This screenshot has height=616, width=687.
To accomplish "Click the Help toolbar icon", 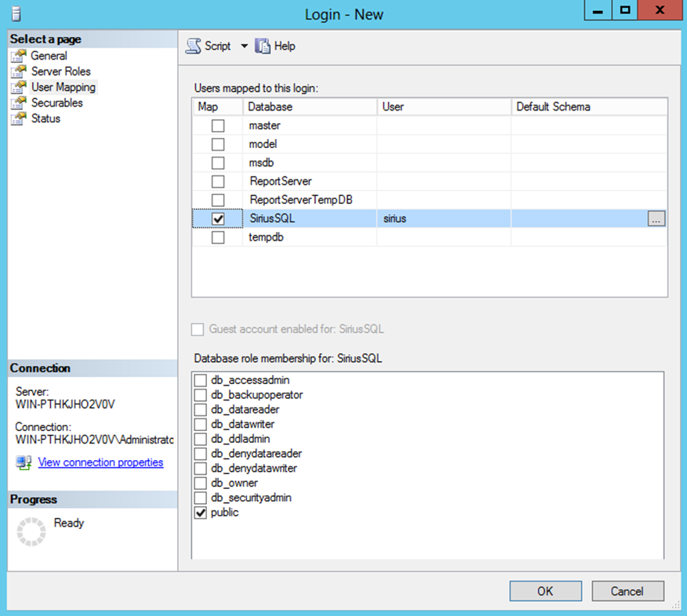I will 264,46.
